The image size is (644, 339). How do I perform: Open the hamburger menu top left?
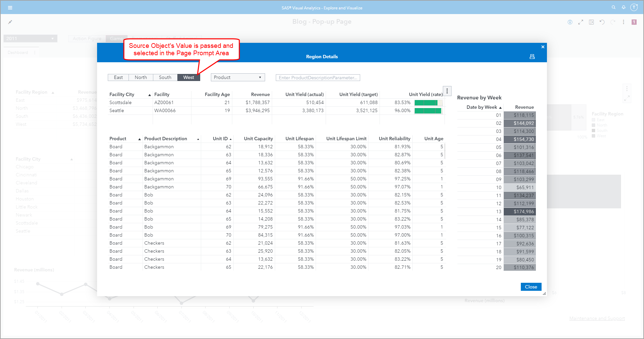pos(10,7)
